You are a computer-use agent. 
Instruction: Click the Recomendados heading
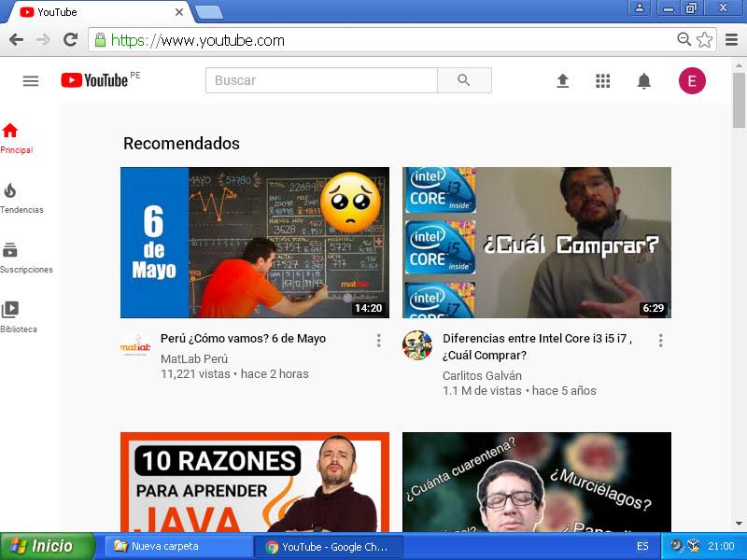coord(181,144)
